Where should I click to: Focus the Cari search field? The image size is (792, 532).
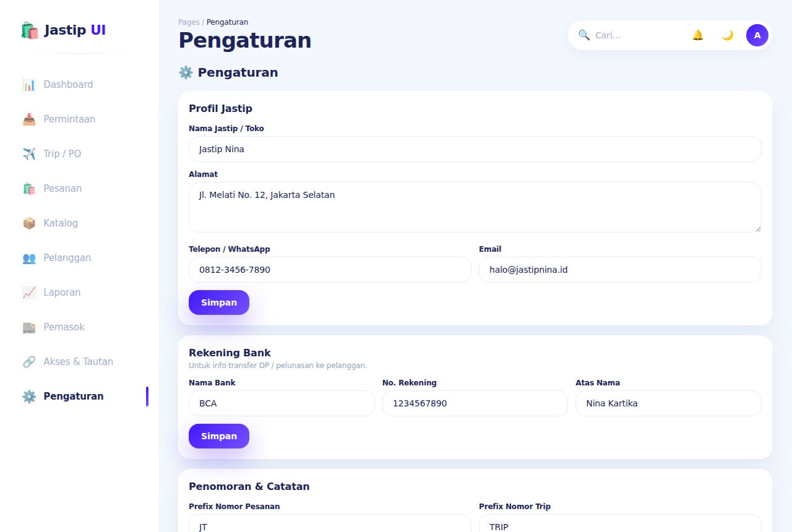tap(637, 35)
